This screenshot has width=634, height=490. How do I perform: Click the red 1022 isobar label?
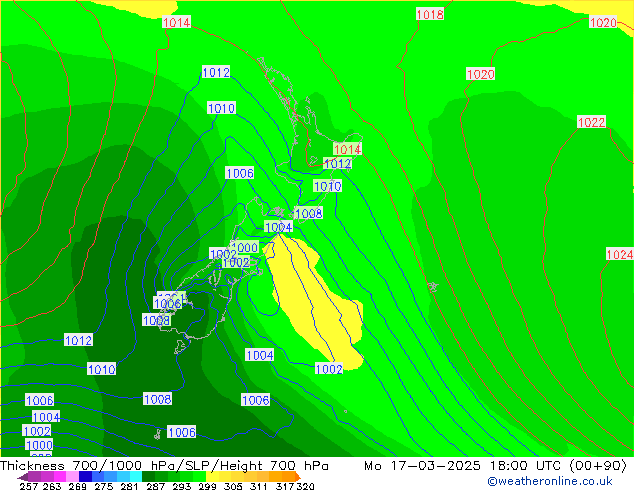(592, 122)
